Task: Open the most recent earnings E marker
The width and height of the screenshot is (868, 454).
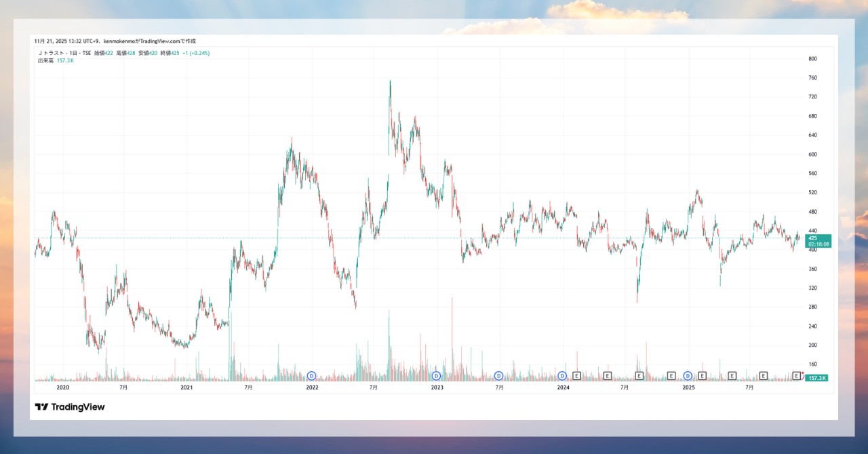Action: click(x=796, y=375)
